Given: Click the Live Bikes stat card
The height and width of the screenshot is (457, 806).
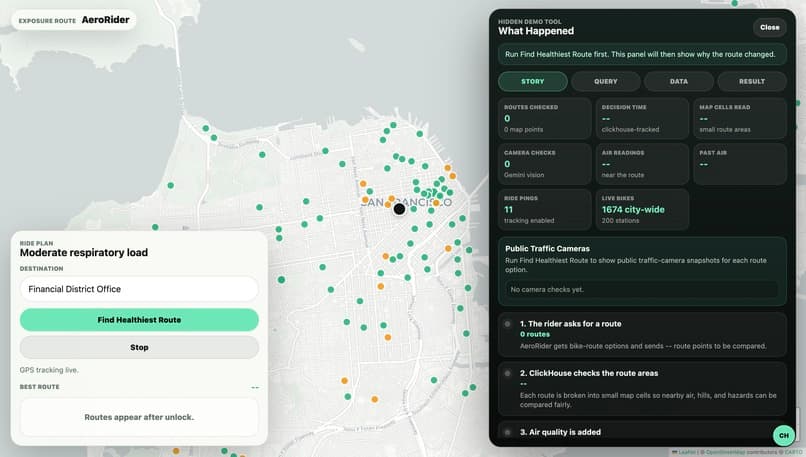Looking at the screenshot, I should [642, 209].
